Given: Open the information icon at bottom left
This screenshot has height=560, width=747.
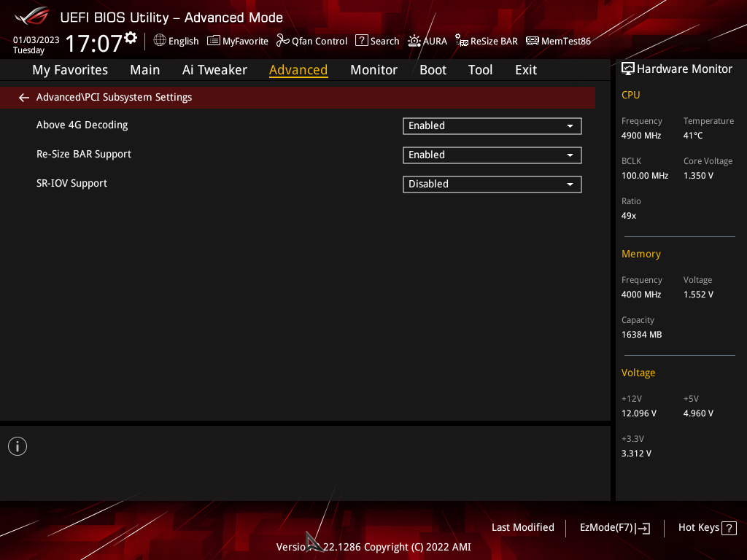Looking at the screenshot, I should click(x=17, y=446).
